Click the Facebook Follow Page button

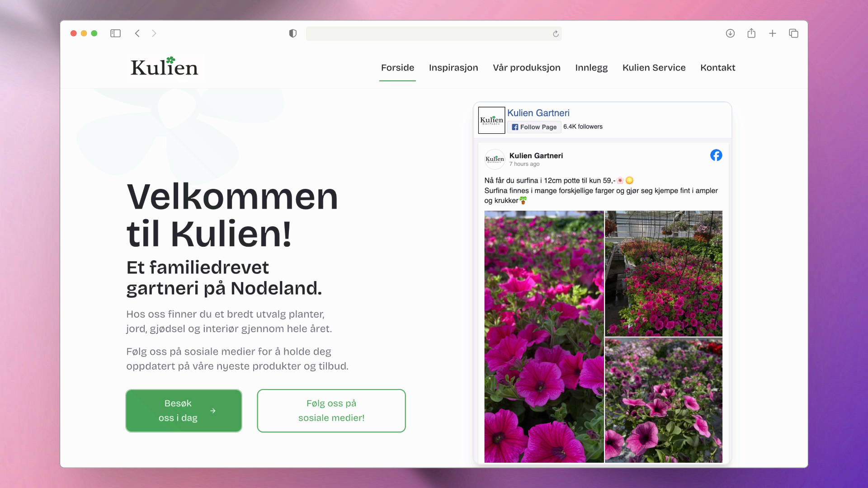coord(534,127)
